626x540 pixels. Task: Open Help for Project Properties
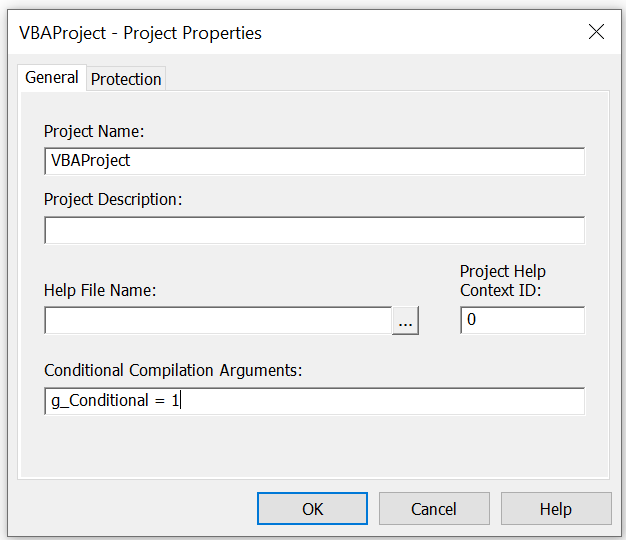click(556, 508)
